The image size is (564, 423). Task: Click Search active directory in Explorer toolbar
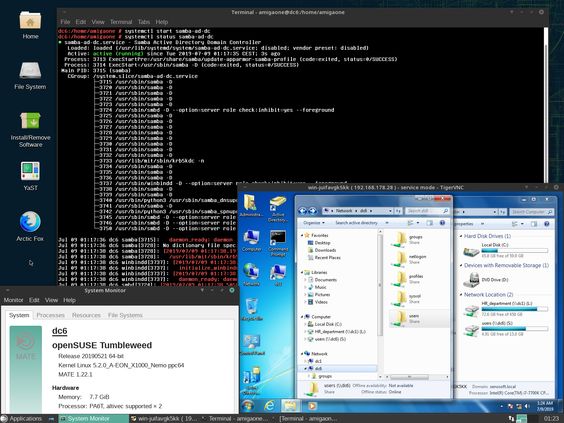click(x=356, y=223)
